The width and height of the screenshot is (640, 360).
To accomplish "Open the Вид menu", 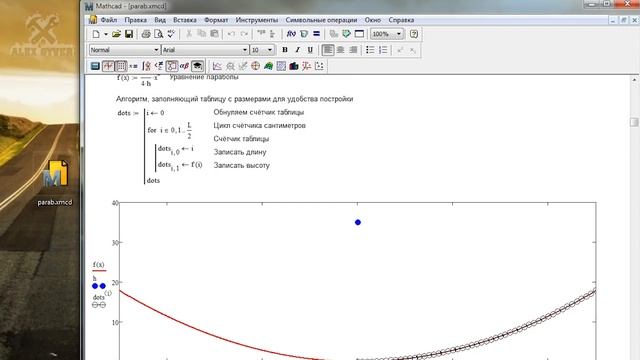I will click(160, 20).
